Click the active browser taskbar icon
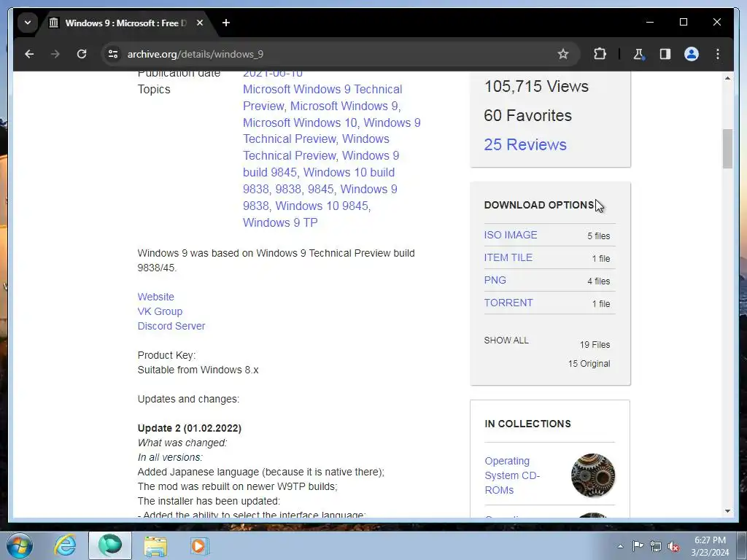747x560 pixels. [110, 545]
